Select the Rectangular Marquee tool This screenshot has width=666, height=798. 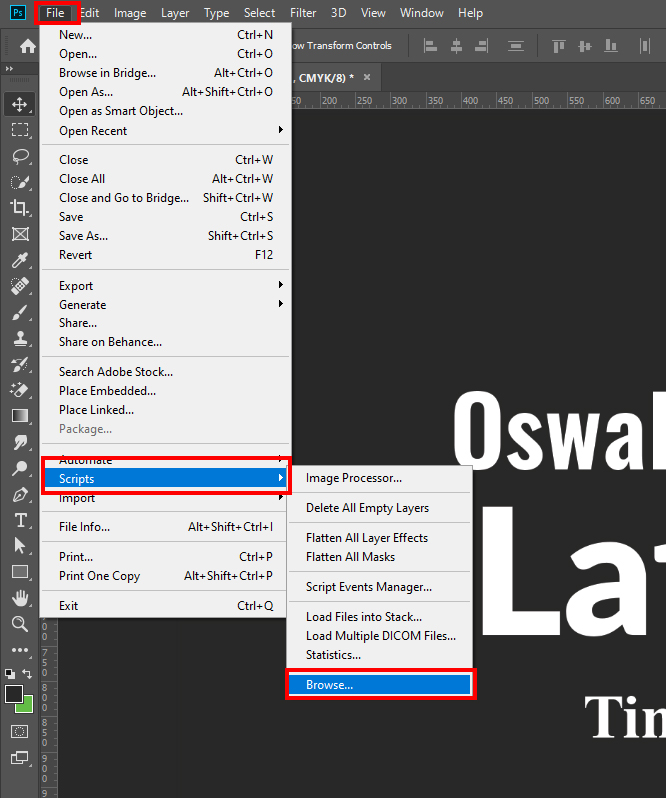pyautogui.click(x=20, y=130)
